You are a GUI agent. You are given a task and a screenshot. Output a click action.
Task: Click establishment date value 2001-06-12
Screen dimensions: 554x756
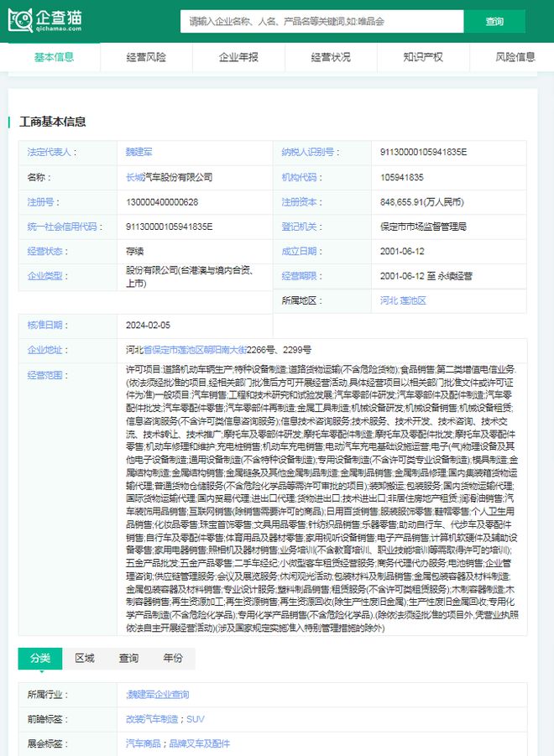tap(402, 251)
